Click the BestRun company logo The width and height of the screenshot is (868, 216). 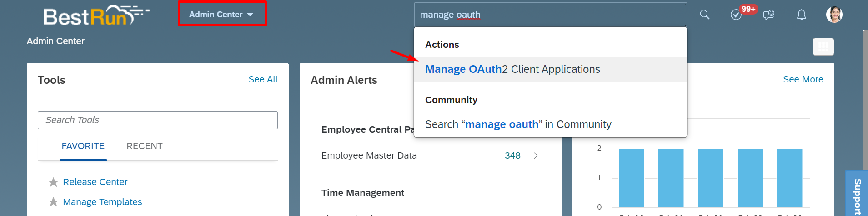click(x=96, y=15)
